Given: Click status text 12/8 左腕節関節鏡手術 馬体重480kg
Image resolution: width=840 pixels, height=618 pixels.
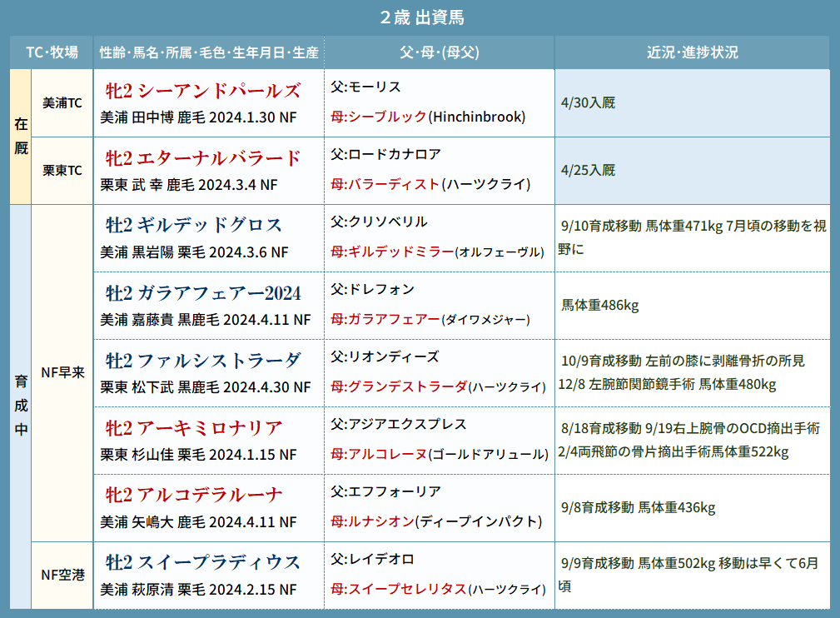Looking at the screenshot, I should [667, 384].
